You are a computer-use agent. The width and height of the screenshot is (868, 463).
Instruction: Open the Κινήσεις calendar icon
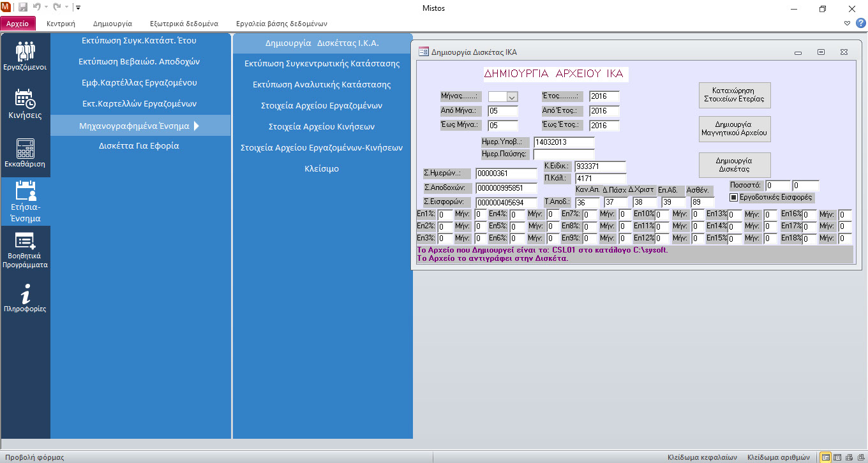[x=25, y=104]
